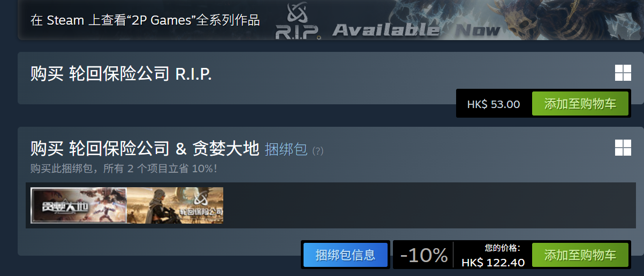Click the 您的价格 label
The height and width of the screenshot is (276, 644).
[x=503, y=248]
